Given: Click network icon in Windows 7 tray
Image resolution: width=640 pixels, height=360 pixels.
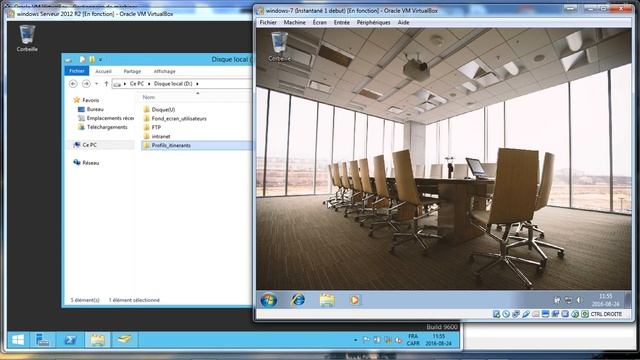Looking at the screenshot, I should [x=568, y=300].
